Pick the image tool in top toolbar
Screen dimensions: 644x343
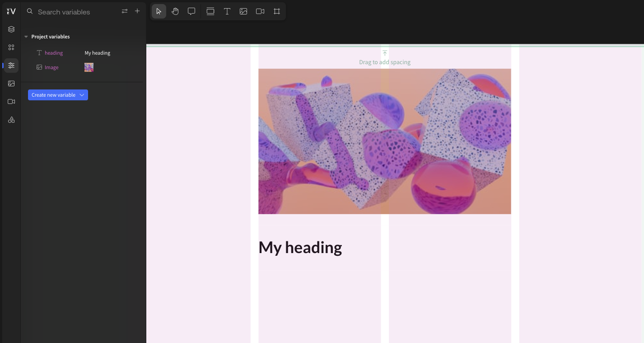243,11
